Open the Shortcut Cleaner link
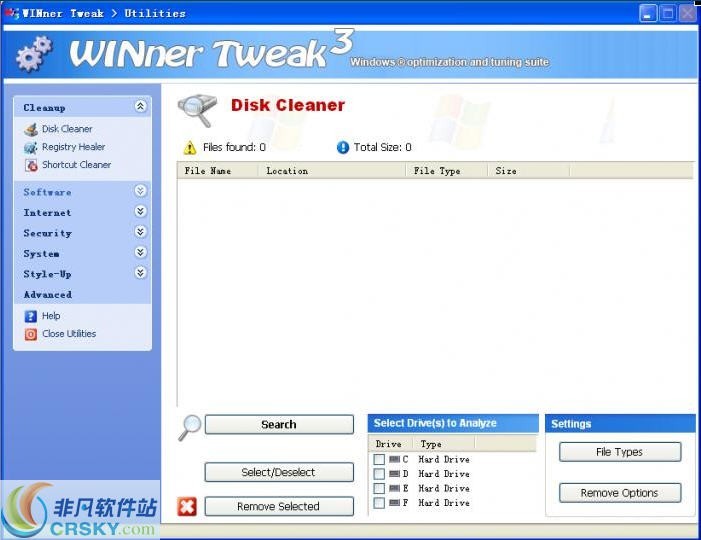 click(76, 165)
